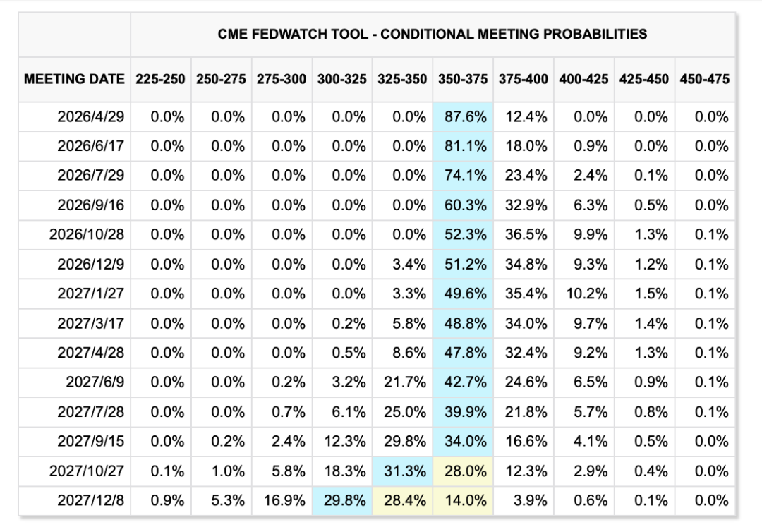Select the blue 29.8% cell for 2027/12/8
Viewport: 762px width, 532px height.
point(345,501)
